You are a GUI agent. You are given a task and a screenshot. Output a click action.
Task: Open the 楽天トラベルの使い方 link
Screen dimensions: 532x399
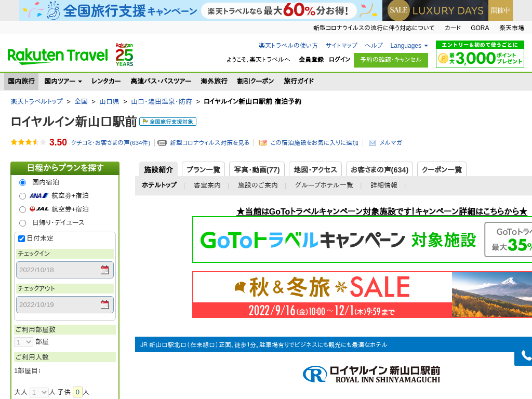click(x=288, y=46)
